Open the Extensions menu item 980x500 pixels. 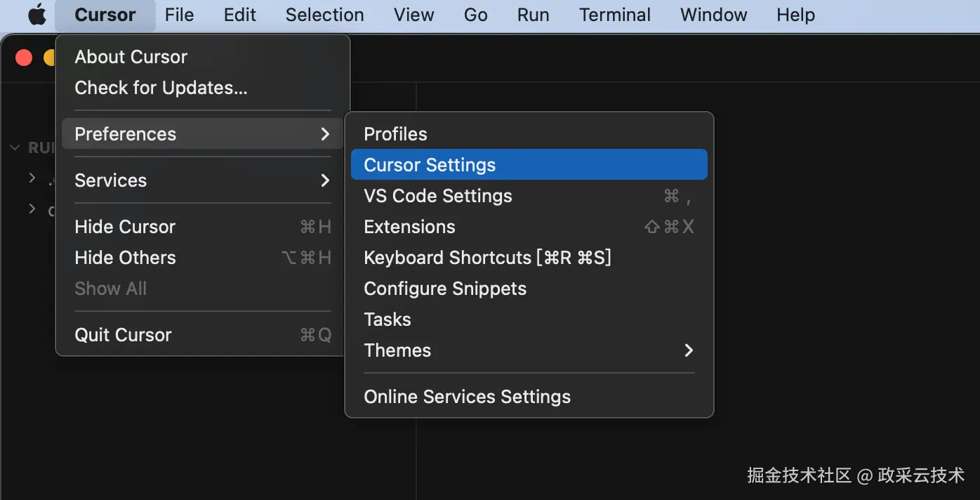tap(409, 227)
